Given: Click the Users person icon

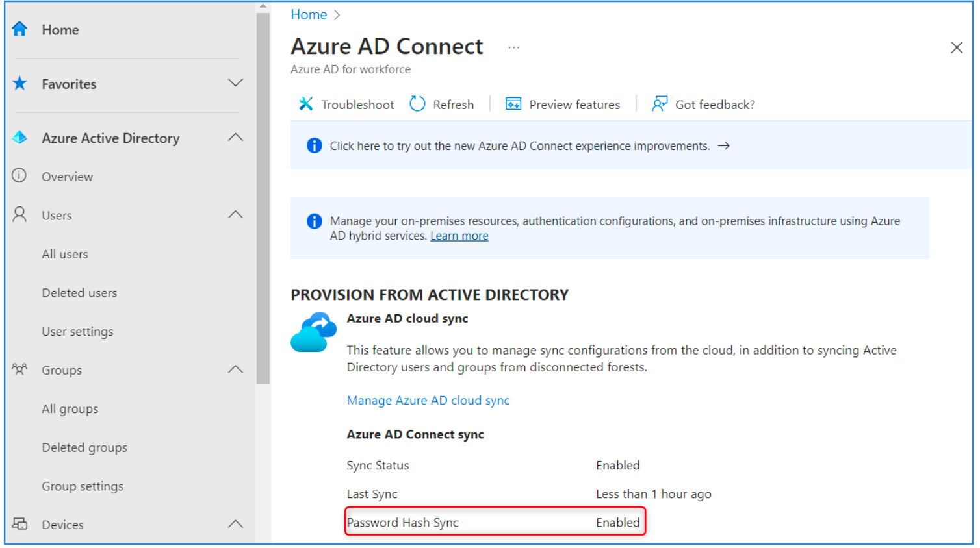Looking at the screenshot, I should 19,215.
